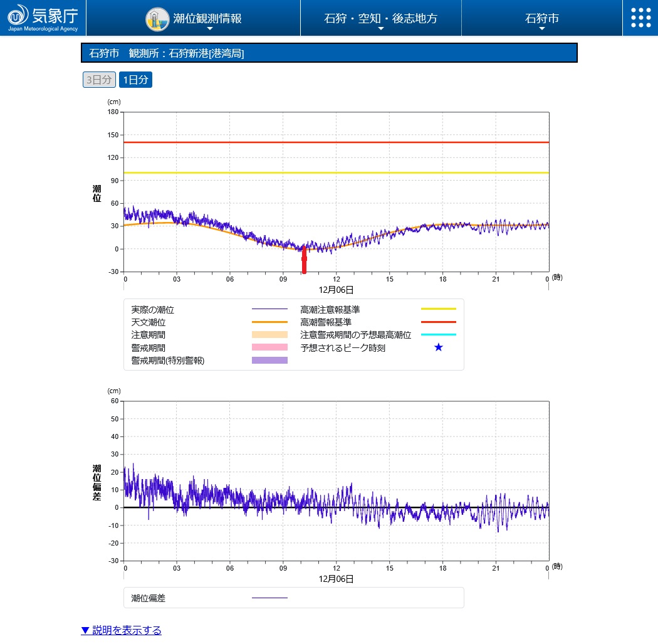
Task: Open the nine-dot grid menu
Action: coord(640,18)
